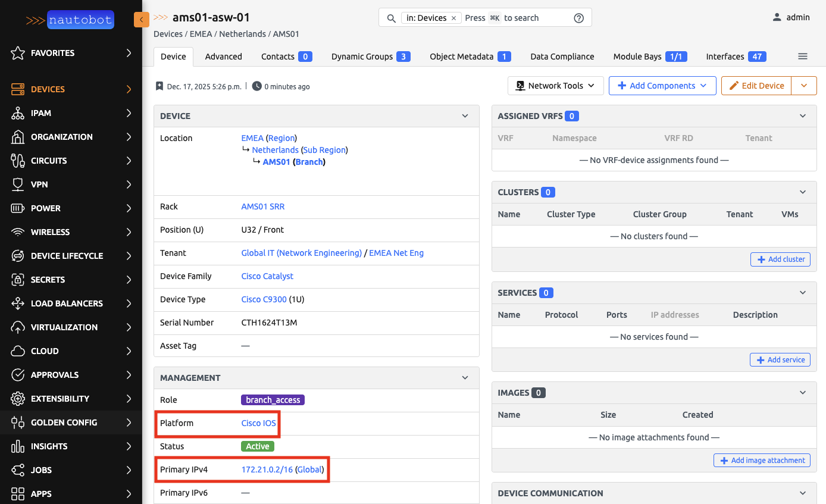826x504 pixels.
Task: Open the AMS01 SRR rack link
Action: 262,206
